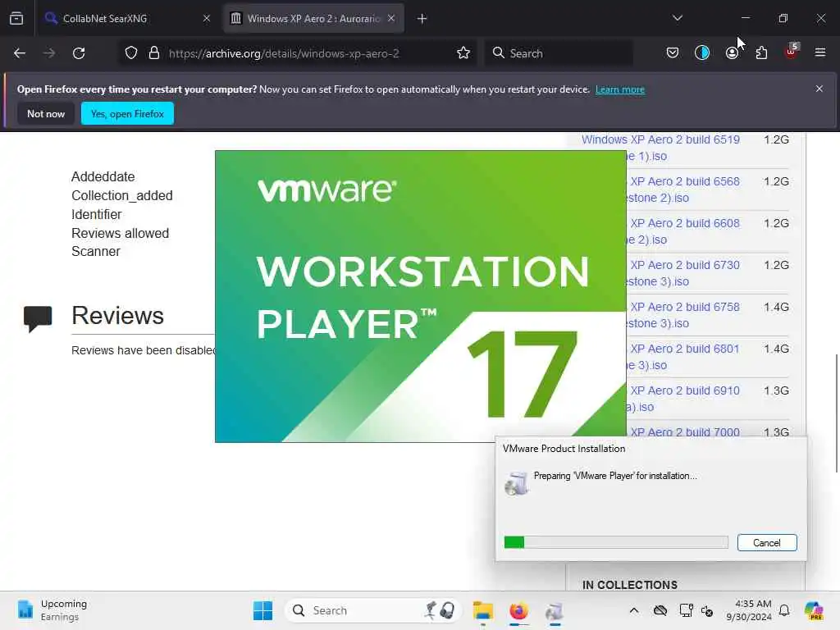The height and width of the screenshot is (630, 840).
Task: Cancel the VMware Player installation
Action: (x=767, y=543)
